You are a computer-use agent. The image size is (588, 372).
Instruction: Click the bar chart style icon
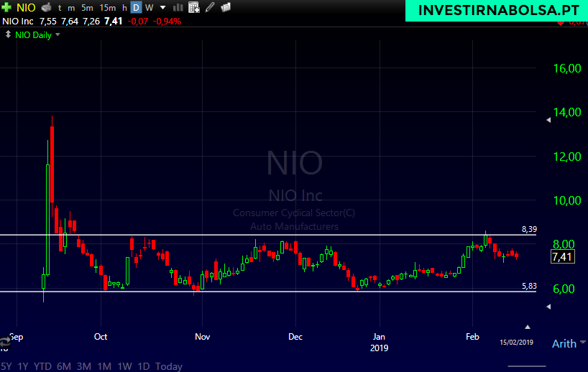[x=178, y=7]
